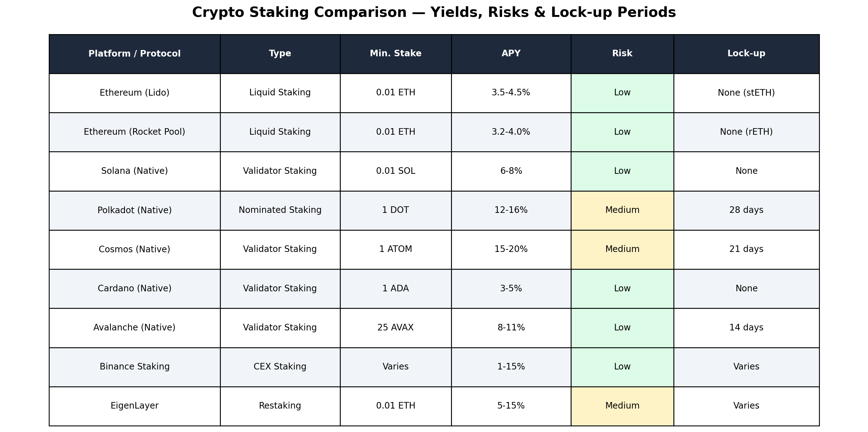
Task: Select the Solana (Native) row name
Action: pyautogui.click(x=134, y=171)
